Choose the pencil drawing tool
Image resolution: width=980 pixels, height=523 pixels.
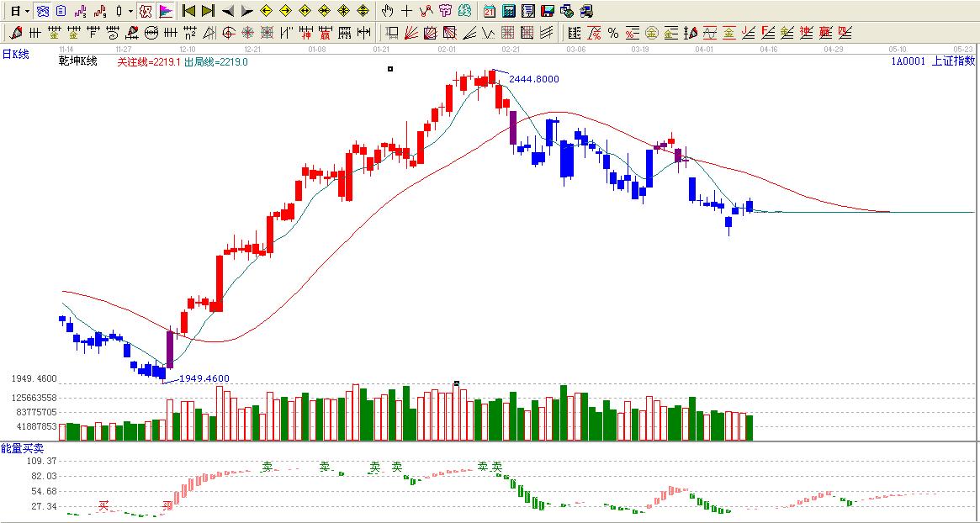point(16,33)
